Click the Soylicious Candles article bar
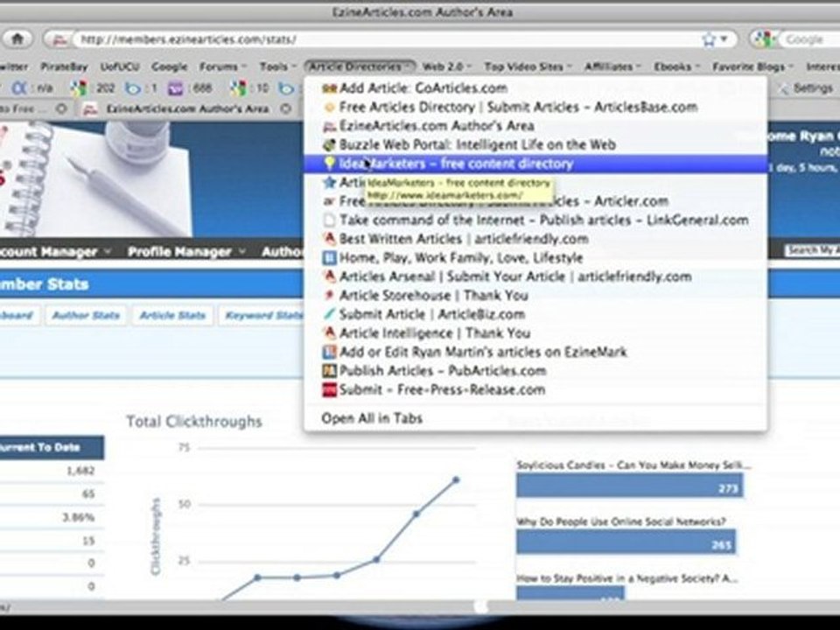Image resolution: width=840 pixels, height=630 pixels. click(x=629, y=486)
